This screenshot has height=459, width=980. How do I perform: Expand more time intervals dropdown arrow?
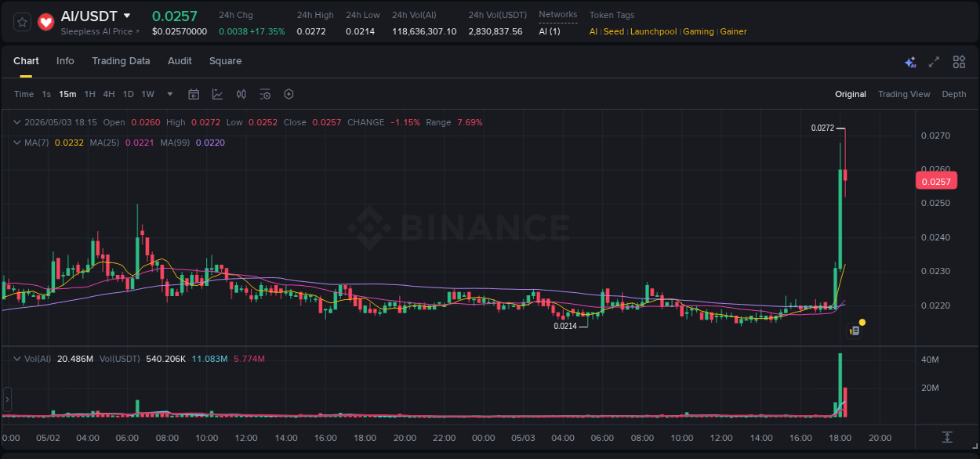click(170, 94)
